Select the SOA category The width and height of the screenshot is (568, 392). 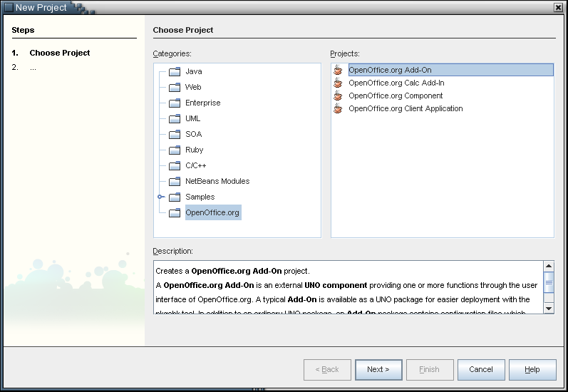(x=193, y=134)
